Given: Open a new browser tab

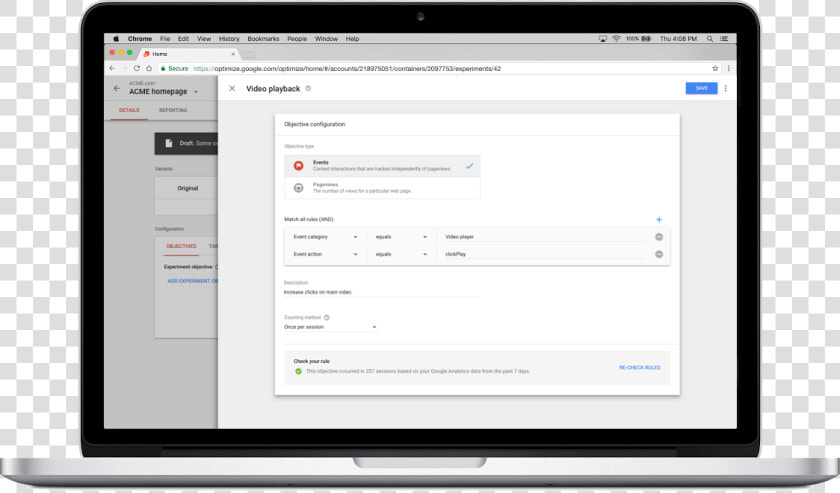Looking at the screenshot, I should click(248, 55).
